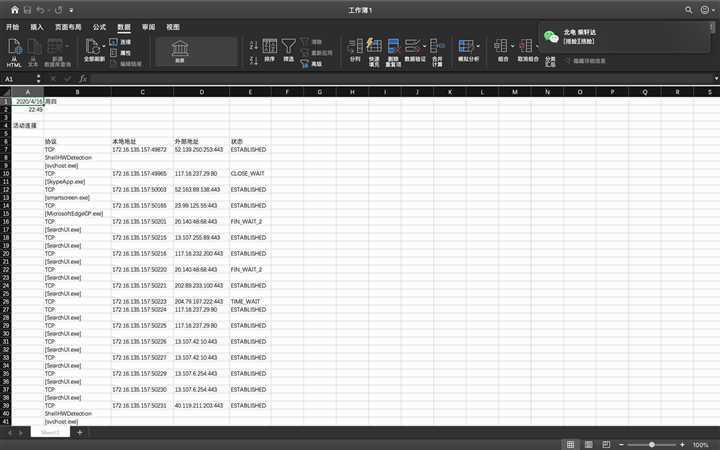The height and width of the screenshot is (450, 720).
Task: Open the WeChat notification banner
Action: pos(626,37)
